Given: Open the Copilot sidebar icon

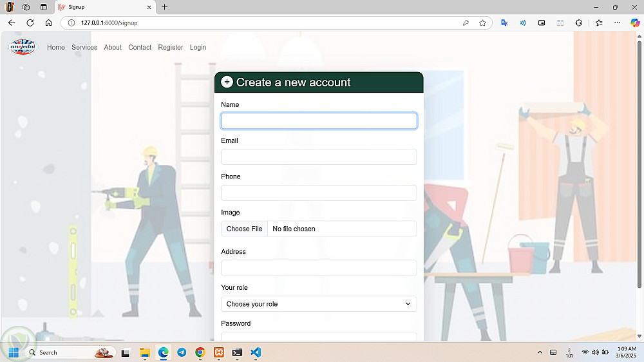Looking at the screenshot, I should pos(635,23).
